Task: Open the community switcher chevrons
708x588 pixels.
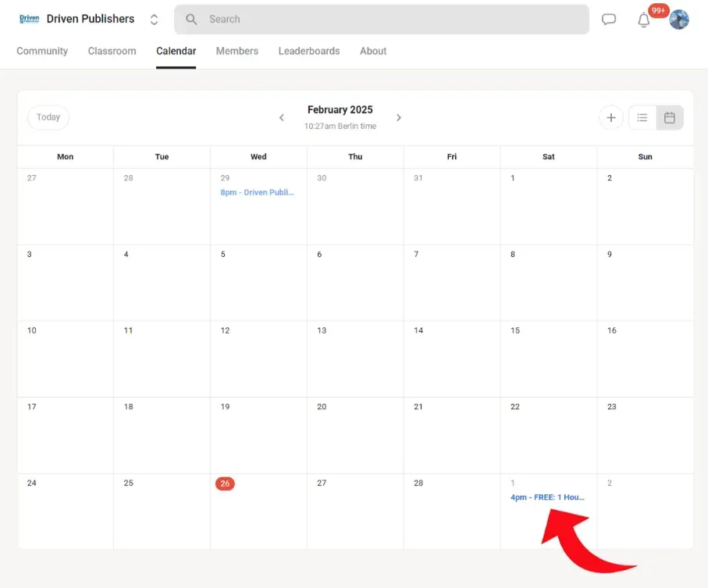Action: [x=154, y=20]
